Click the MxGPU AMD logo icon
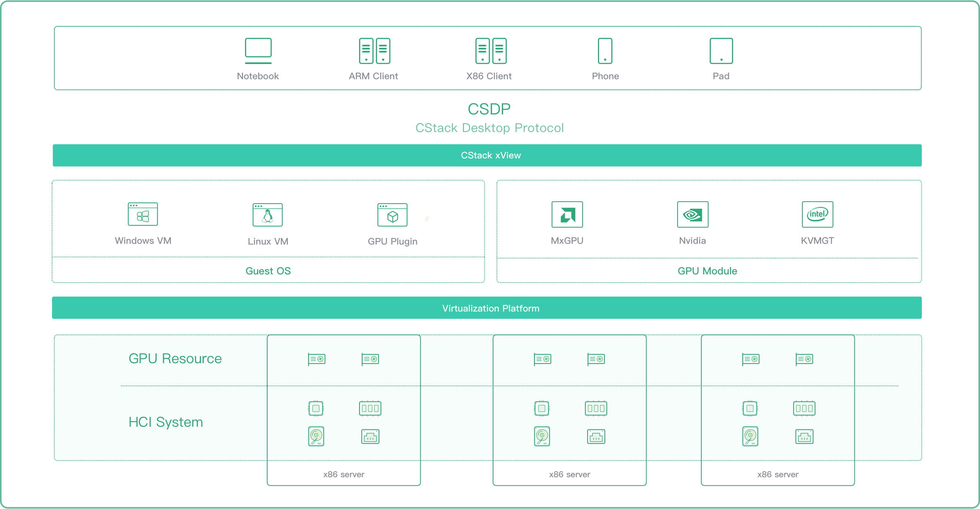This screenshot has height=509, width=980. tap(567, 214)
